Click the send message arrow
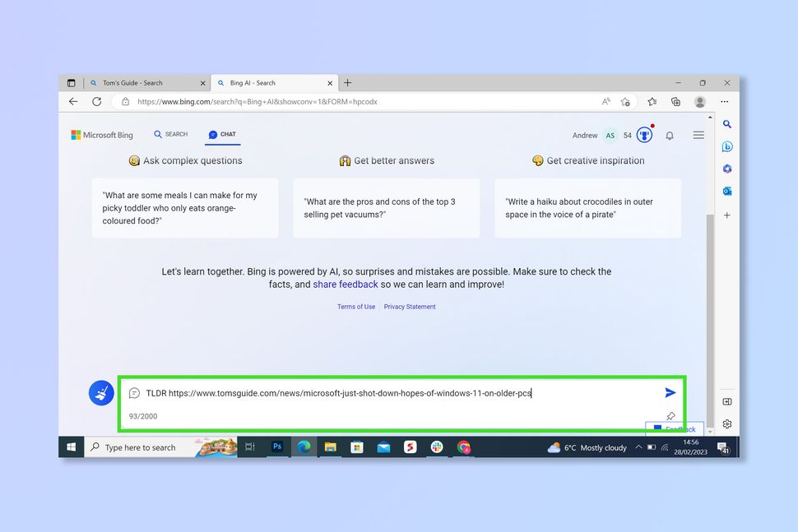 click(x=670, y=393)
